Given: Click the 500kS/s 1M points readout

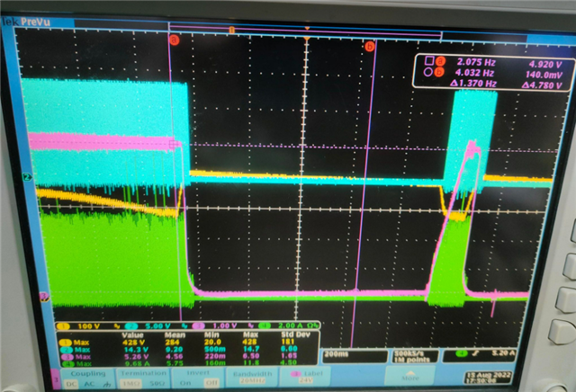Looking at the screenshot, I should click(x=415, y=356).
